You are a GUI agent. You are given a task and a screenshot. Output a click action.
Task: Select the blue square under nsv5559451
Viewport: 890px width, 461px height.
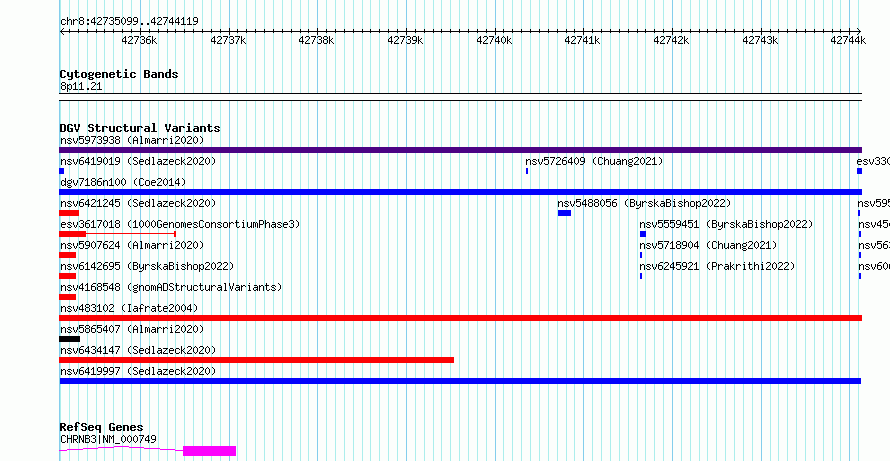click(643, 234)
